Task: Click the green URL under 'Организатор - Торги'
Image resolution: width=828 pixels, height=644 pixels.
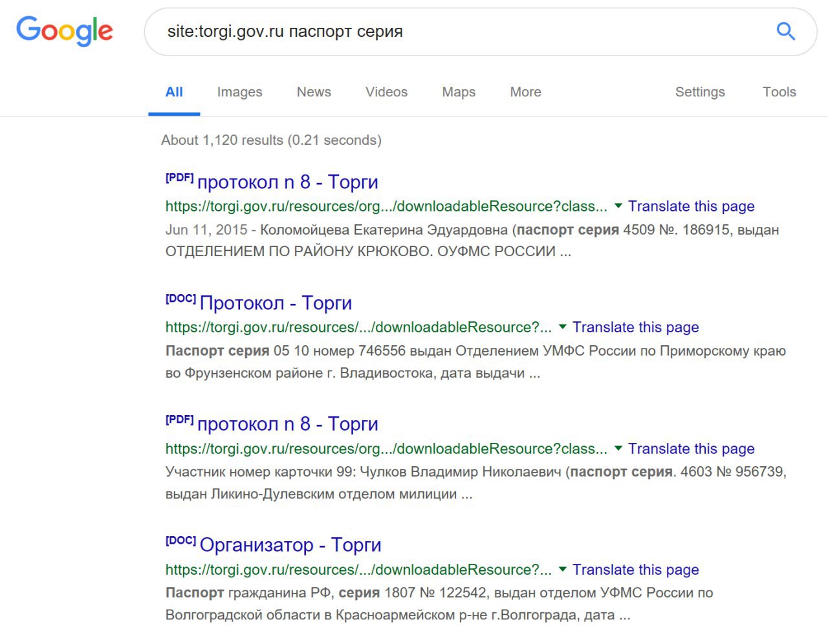Action: coord(358,570)
